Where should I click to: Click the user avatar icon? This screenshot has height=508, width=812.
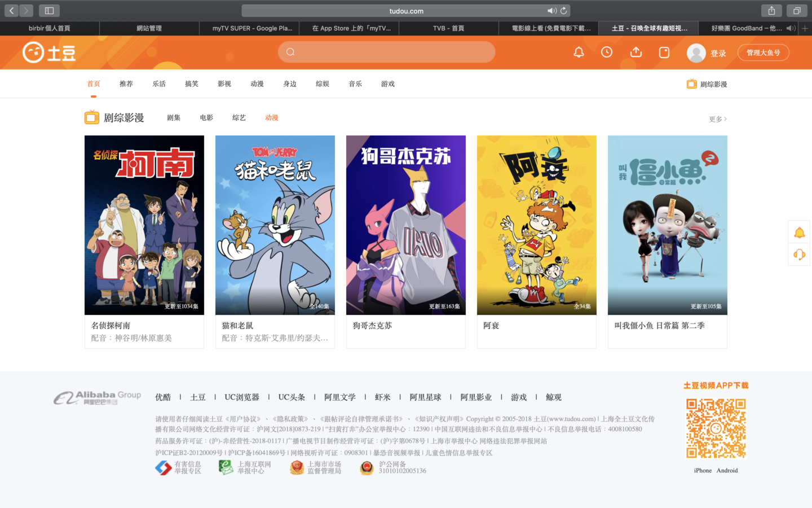tap(696, 53)
